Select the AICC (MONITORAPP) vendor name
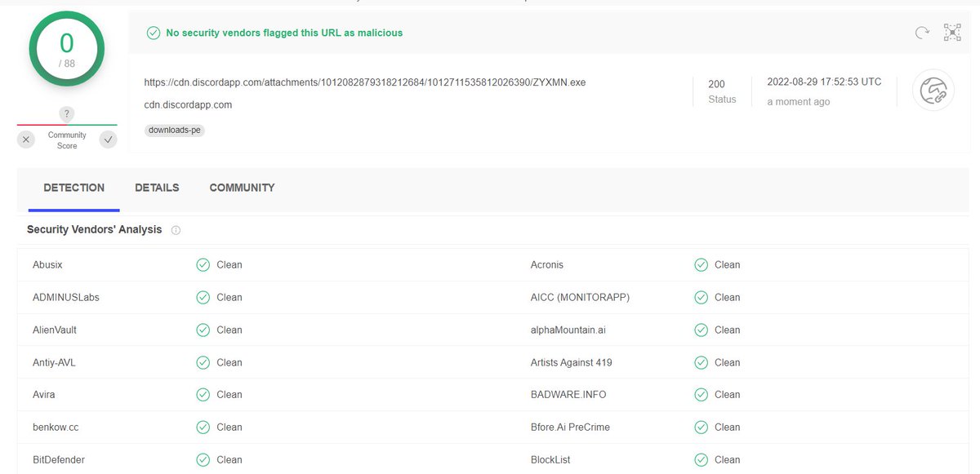Viewport: 980px width, 474px height. tap(580, 297)
